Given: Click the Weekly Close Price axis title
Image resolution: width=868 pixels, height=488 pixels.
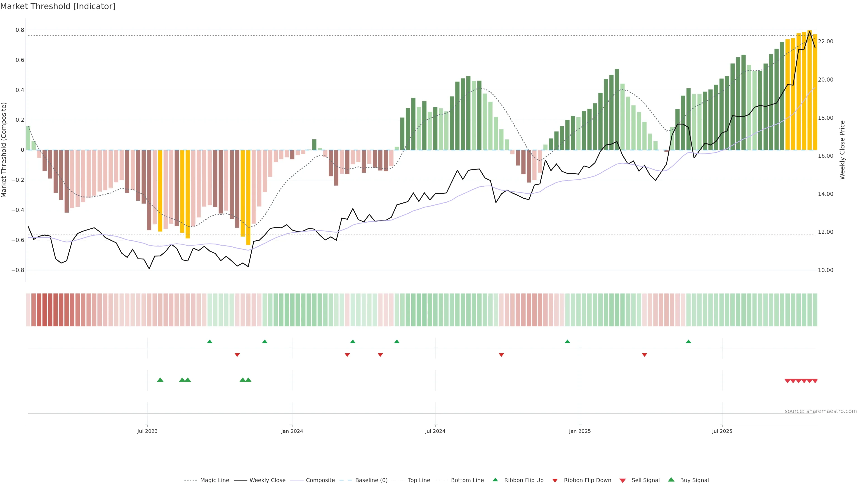Looking at the screenshot, I should click(x=842, y=150).
